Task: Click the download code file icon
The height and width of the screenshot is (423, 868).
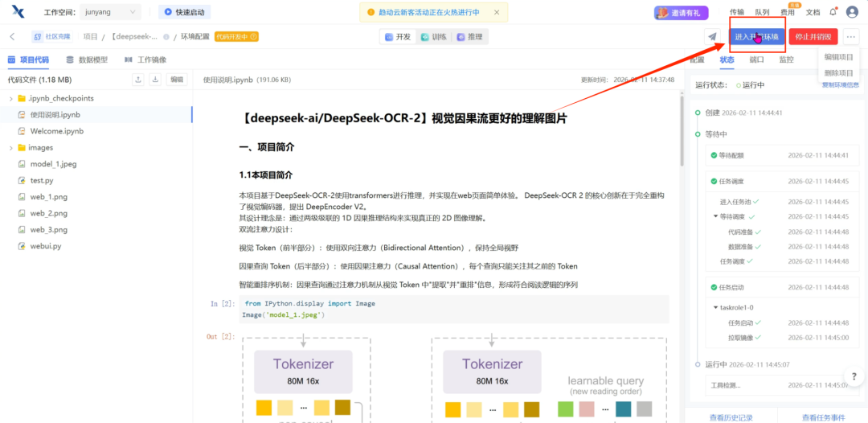Action: coord(156,80)
